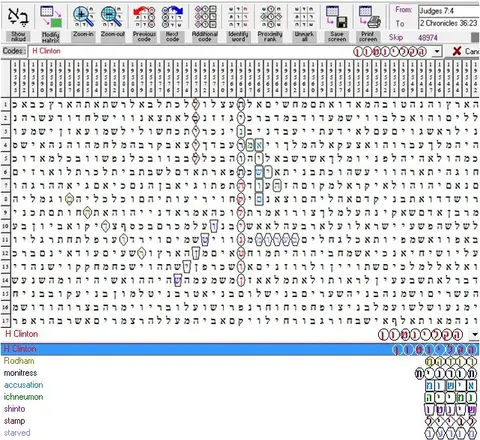Click the From field Judges 7:4
The height and width of the screenshot is (440, 480).
coord(448,11)
